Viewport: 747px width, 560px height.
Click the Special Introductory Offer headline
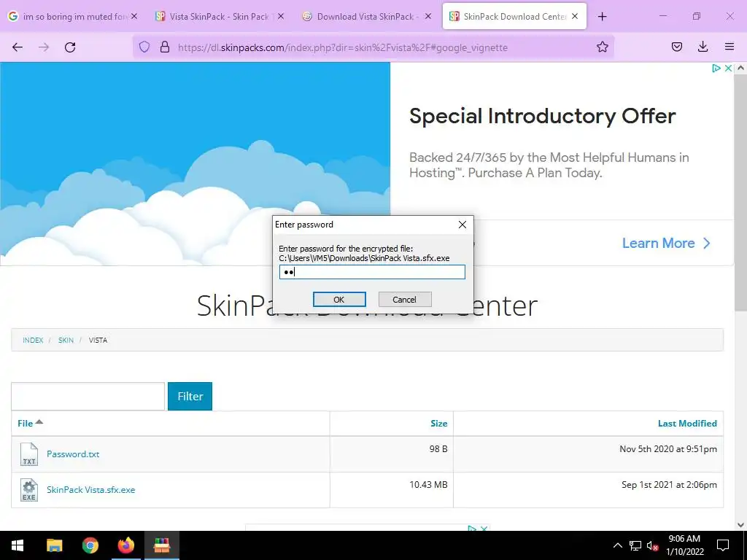[542, 116]
